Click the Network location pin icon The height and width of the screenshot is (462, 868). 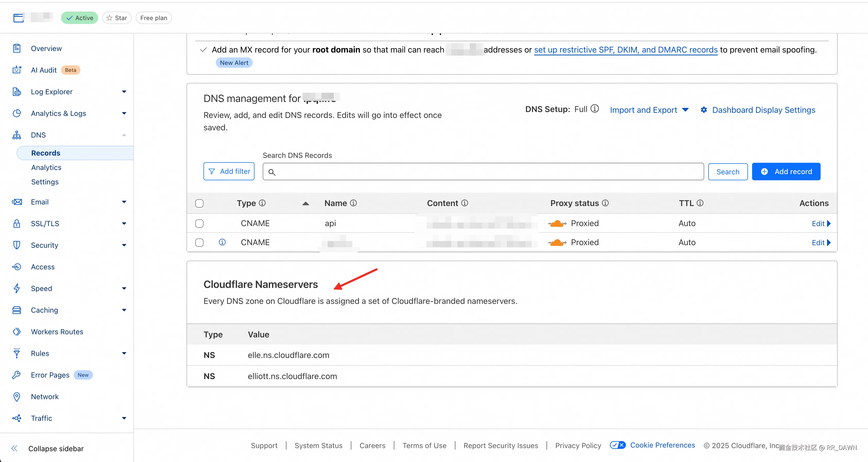click(x=17, y=397)
